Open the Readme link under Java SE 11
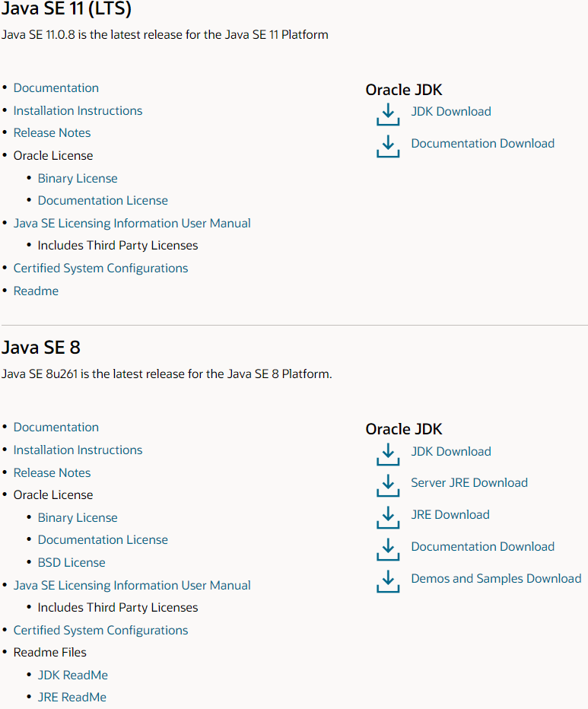This screenshot has width=588, height=709. coord(36,291)
